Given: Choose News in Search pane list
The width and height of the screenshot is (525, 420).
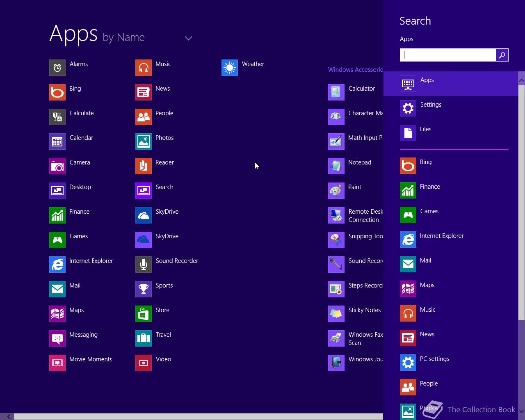Looking at the screenshot, I should 451,338.
